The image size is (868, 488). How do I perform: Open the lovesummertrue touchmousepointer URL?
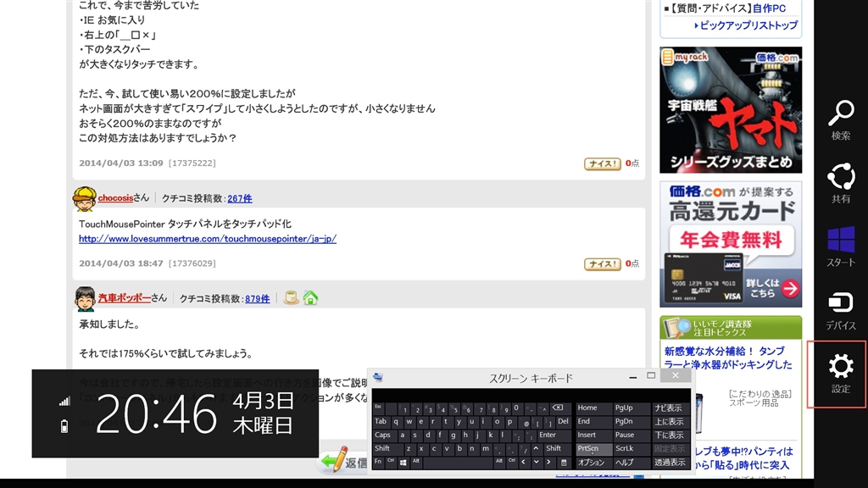pos(208,239)
